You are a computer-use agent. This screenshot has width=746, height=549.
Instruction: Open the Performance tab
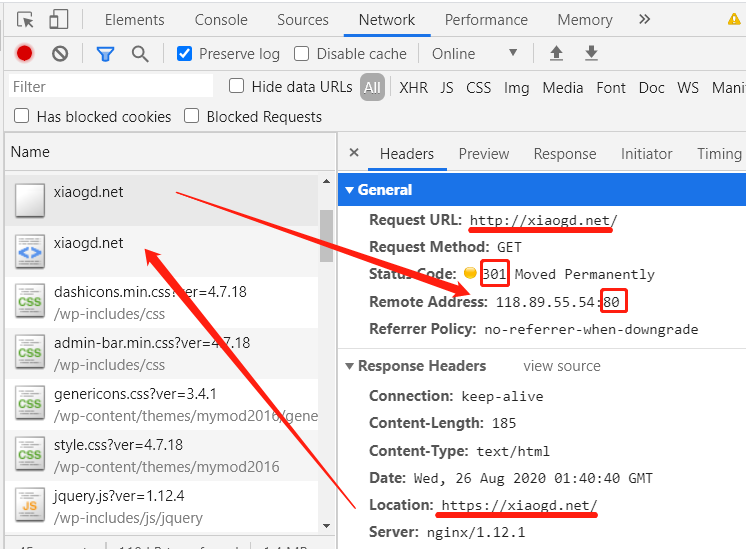[486, 20]
